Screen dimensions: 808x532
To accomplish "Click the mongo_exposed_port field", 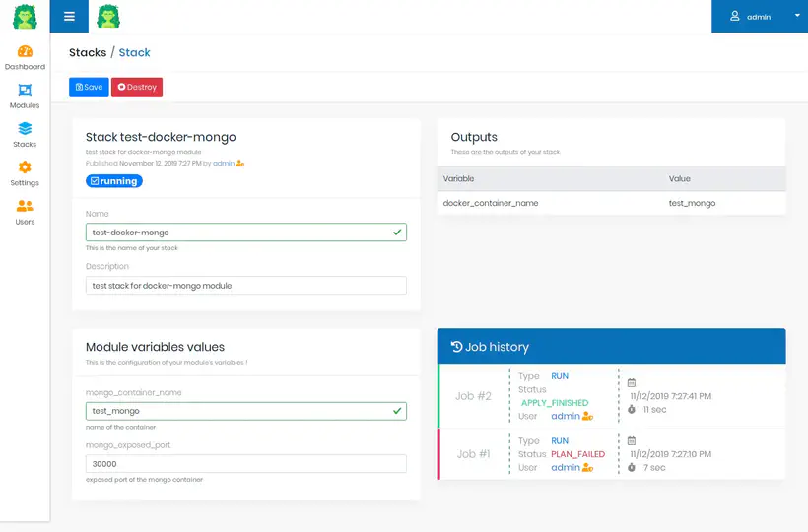I will tap(245, 463).
